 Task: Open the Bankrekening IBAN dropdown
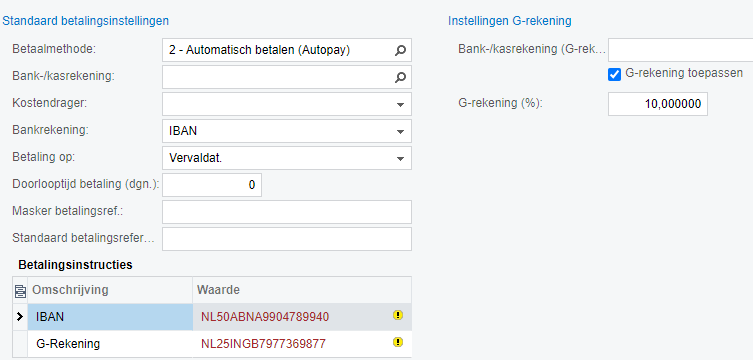401,132
